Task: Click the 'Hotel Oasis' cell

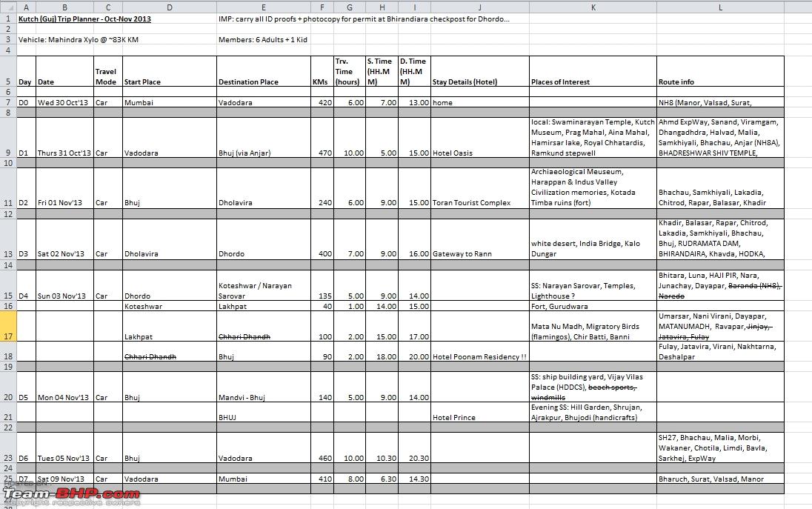Action: click(479, 138)
